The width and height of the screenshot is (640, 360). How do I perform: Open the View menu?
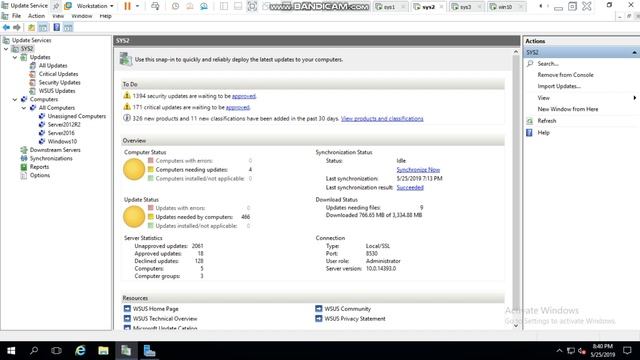click(58, 16)
